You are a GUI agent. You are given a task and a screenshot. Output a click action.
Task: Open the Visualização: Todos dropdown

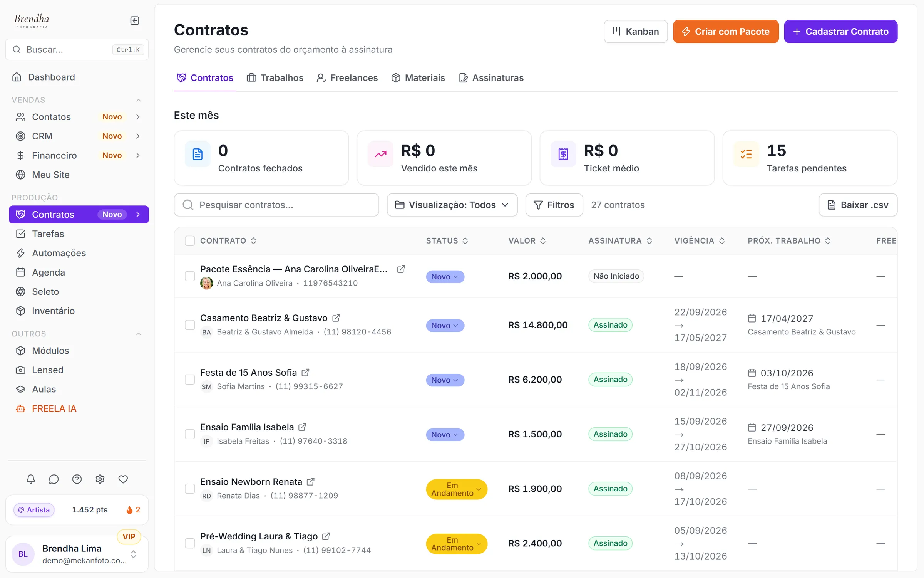(x=452, y=205)
